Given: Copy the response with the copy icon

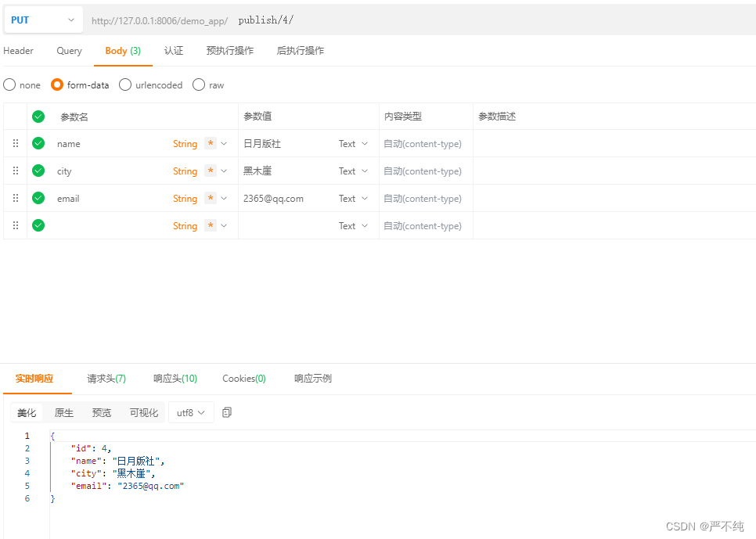Looking at the screenshot, I should click(x=227, y=412).
